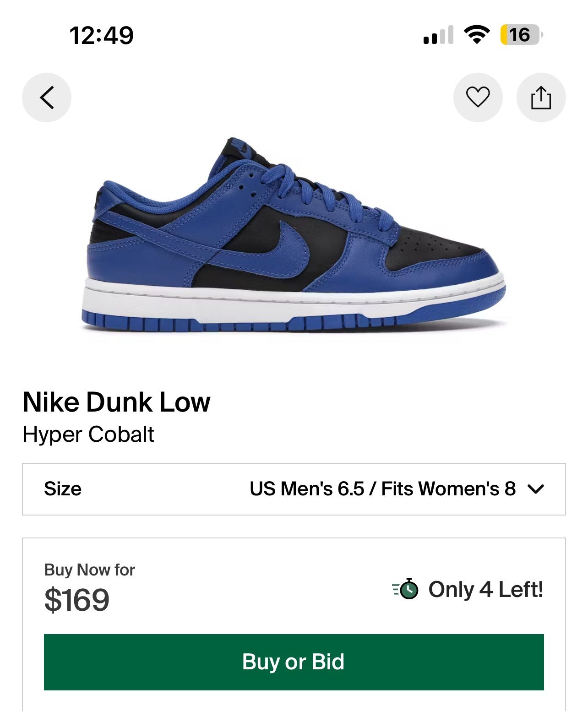This screenshot has height=711, width=588.
Task: Tap the back arrow to return
Action: click(x=46, y=97)
